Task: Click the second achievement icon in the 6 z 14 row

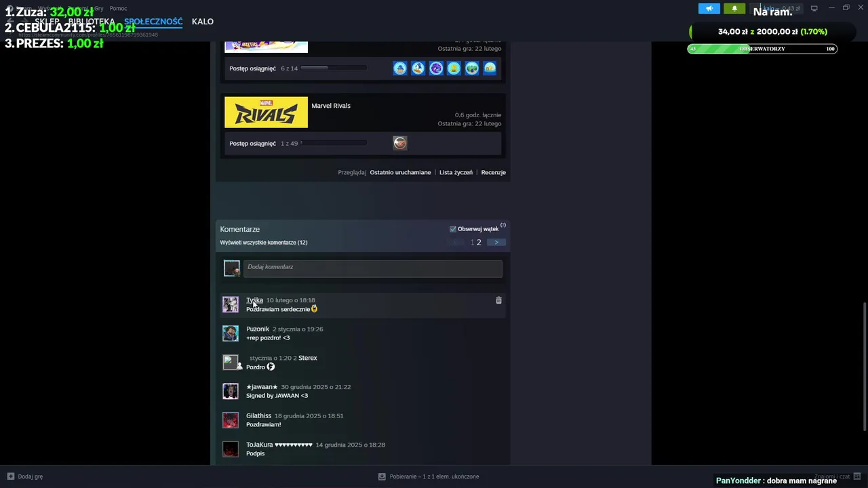Action: (x=418, y=68)
